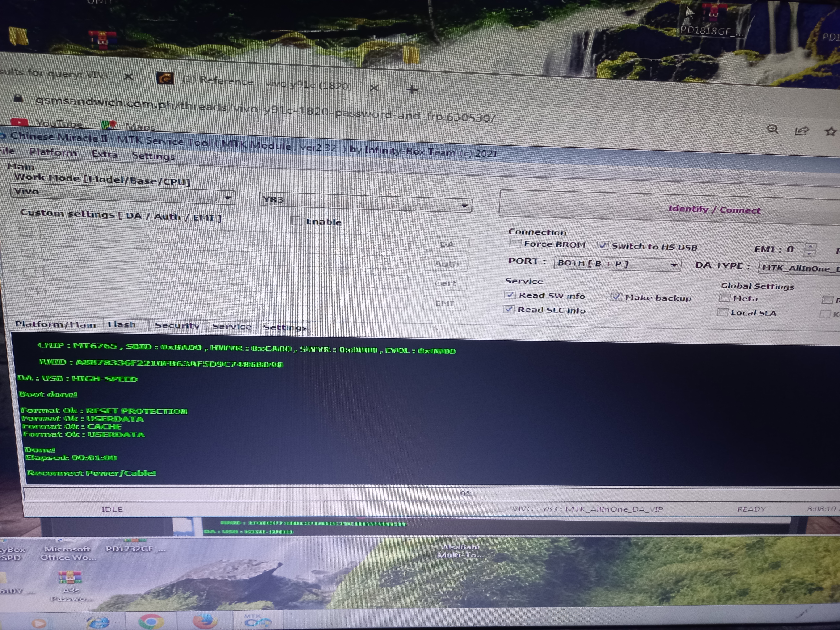This screenshot has height=630, width=840.
Task: Click log line 'Format Ok : RESET PROTECTION'
Action: click(x=104, y=411)
